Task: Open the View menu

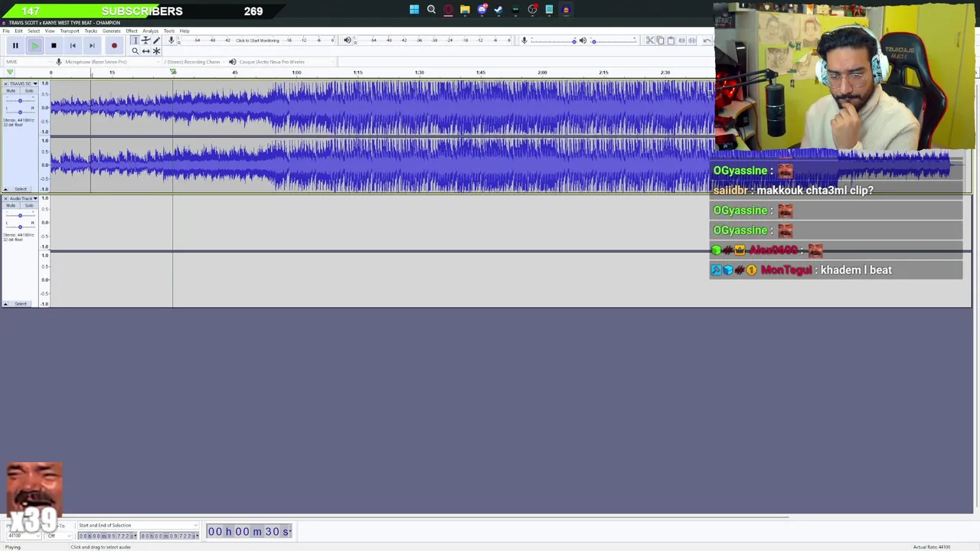Action: (x=50, y=31)
